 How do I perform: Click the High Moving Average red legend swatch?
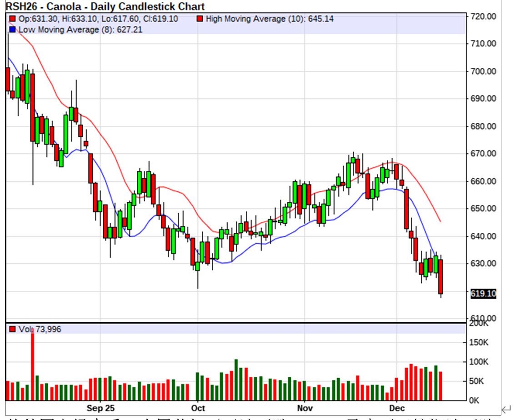click(x=200, y=19)
